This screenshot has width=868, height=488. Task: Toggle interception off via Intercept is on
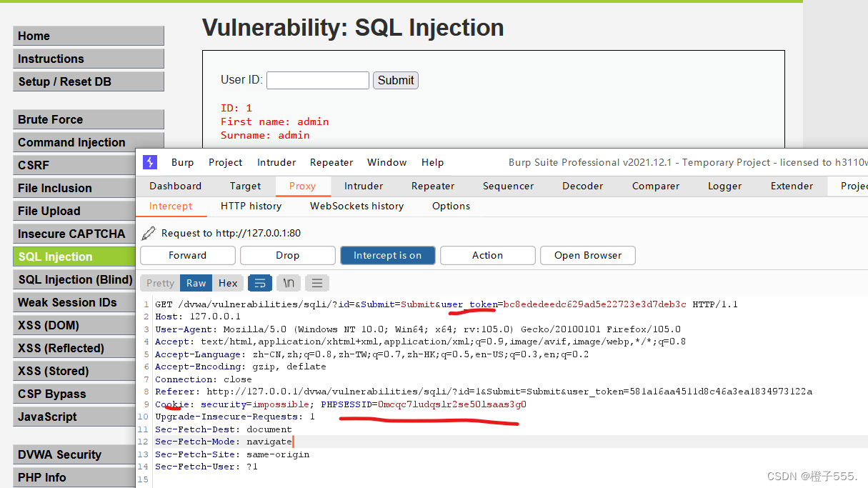click(387, 255)
